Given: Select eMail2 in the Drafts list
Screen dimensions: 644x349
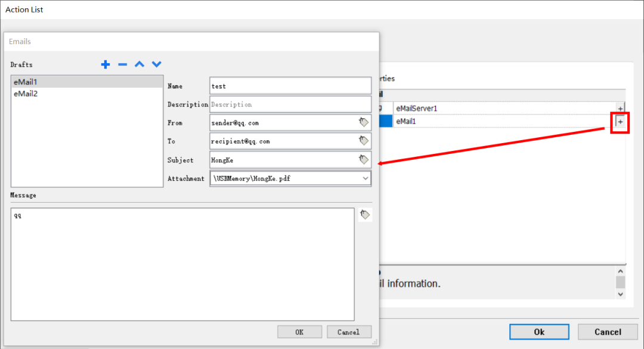Looking at the screenshot, I should tap(87, 94).
